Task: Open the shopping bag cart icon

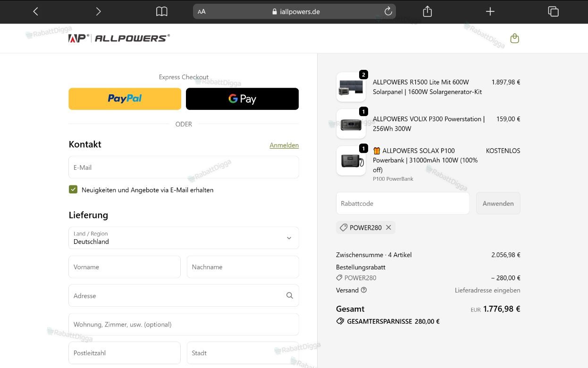Action: (x=514, y=38)
